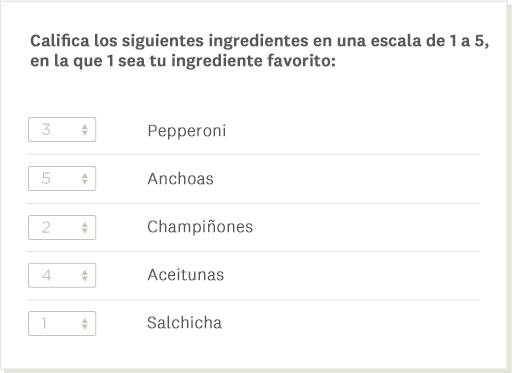512x373 pixels.
Task: Click the arrows icon in Anchoas' selector
Action: (85, 179)
